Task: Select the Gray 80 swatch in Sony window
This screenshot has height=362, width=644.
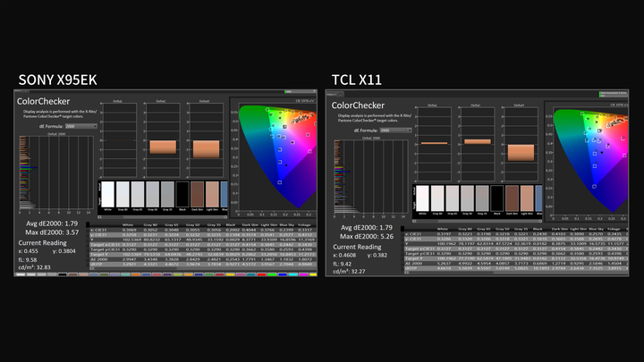Action: pos(123,195)
